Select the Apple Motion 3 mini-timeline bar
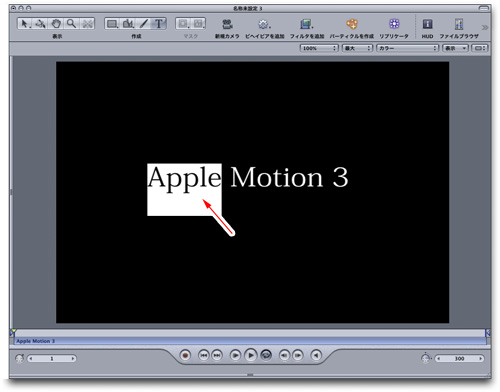Screen dimensions: 500x392 [250, 341]
